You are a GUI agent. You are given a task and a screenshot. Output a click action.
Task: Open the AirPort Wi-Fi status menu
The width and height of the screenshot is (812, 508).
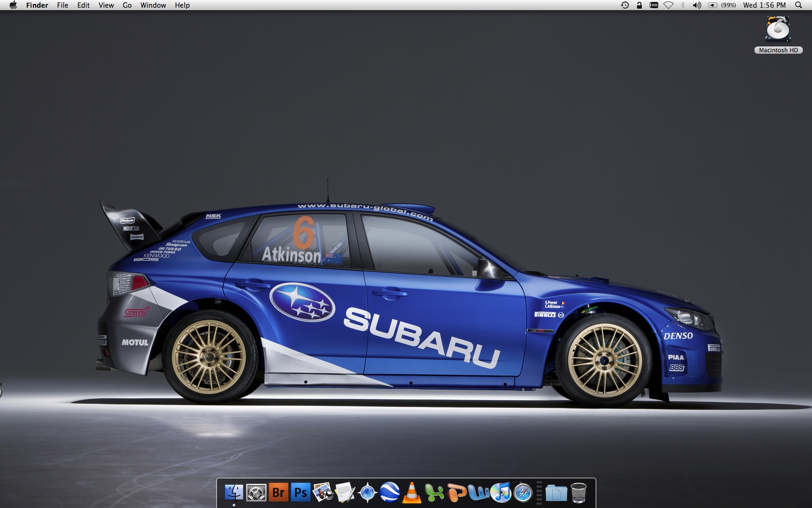pos(668,5)
